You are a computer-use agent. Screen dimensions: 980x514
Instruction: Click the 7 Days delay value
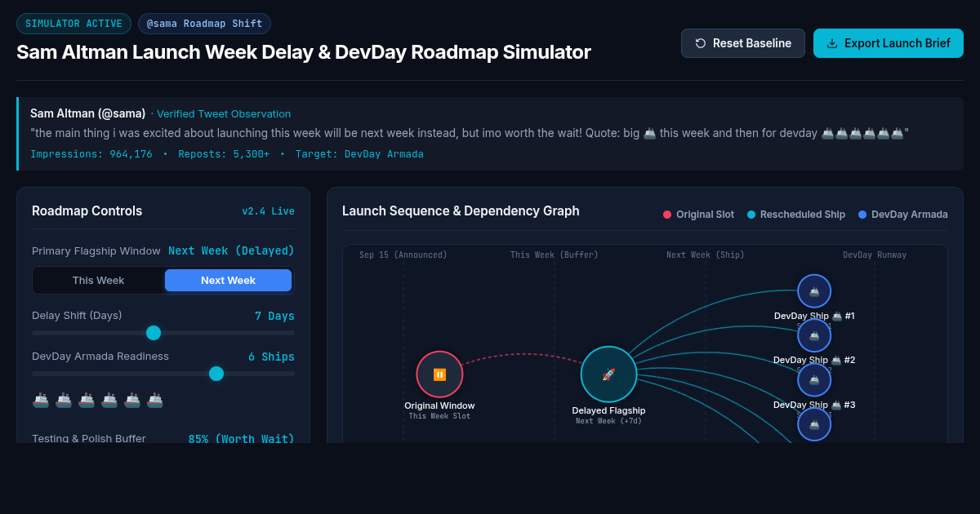pyautogui.click(x=274, y=316)
